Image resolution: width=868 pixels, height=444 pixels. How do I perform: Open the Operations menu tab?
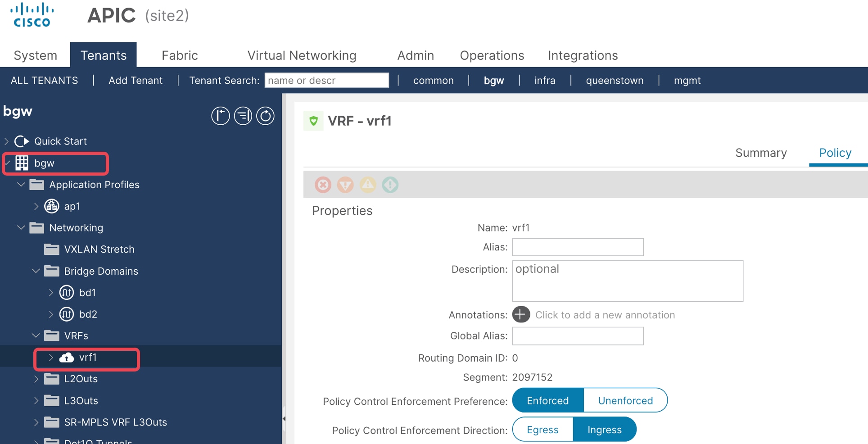click(x=492, y=55)
